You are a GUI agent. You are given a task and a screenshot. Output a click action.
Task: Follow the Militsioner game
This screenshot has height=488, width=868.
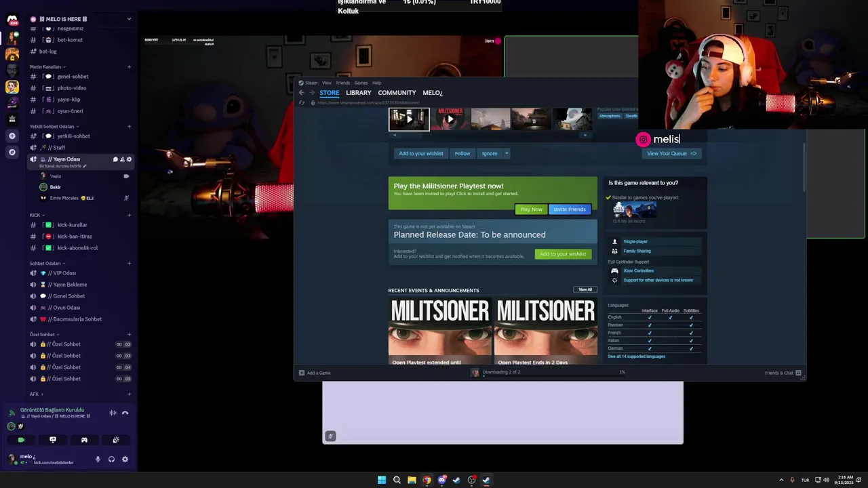click(x=462, y=154)
